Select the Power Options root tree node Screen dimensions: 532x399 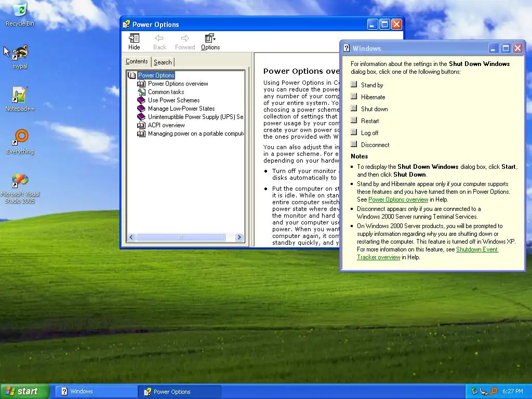156,75
